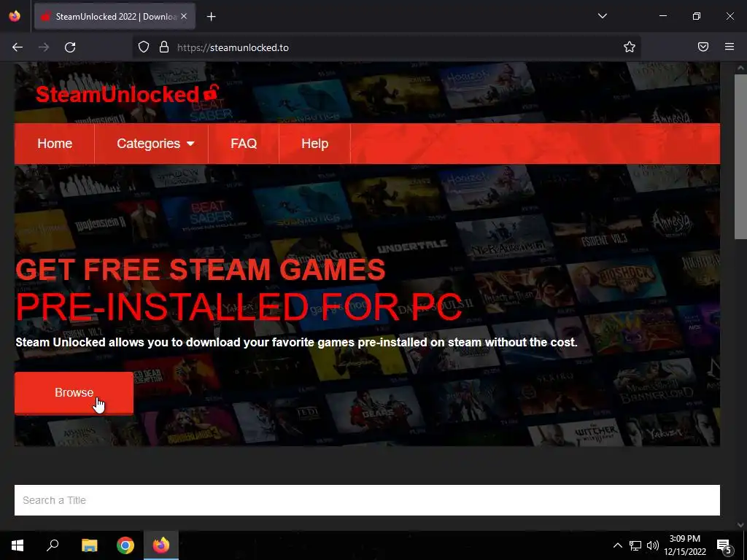The image size is (747, 560).
Task: Close the SteamUnlocked 2022 tab
Action: point(184,17)
